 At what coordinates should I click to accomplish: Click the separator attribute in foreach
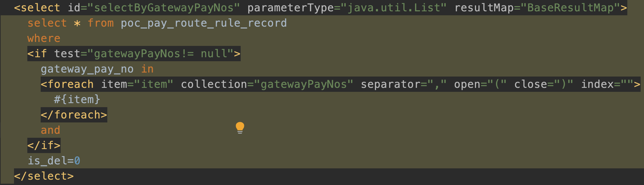pyautogui.click(x=390, y=84)
